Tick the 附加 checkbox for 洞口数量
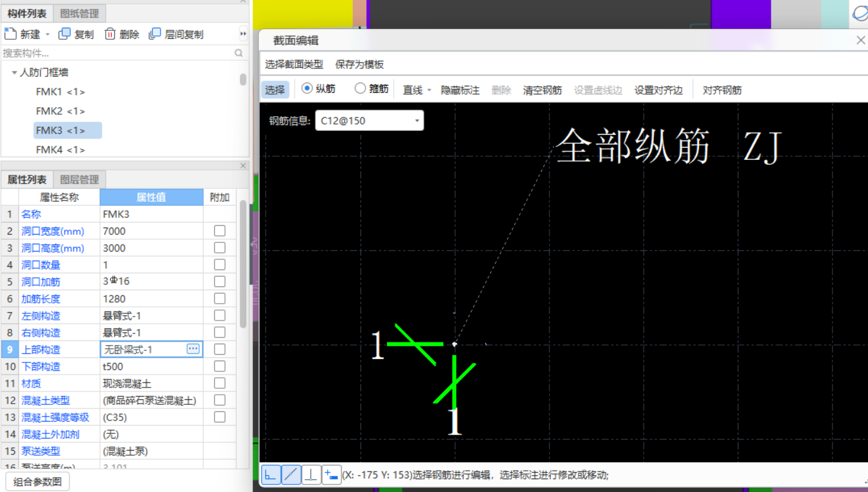The height and width of the screenshot is (492, 868). click(x=220, y=264)
